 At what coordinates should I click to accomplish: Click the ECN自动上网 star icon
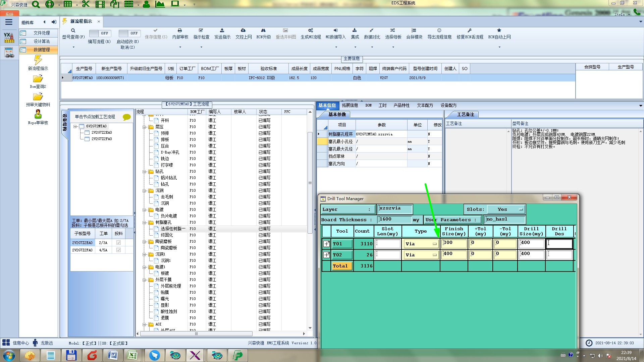(x=499, y=31)
